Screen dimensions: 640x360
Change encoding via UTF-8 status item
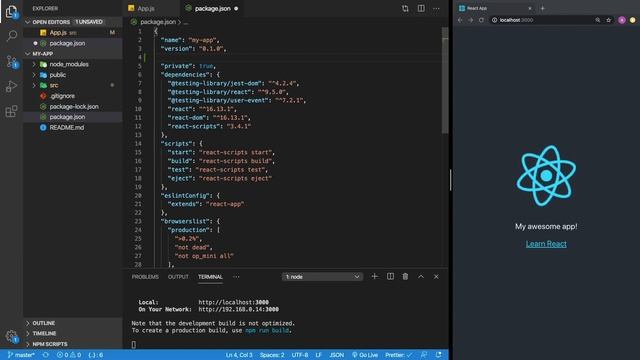pyautogui.click(x=300, y=355)
